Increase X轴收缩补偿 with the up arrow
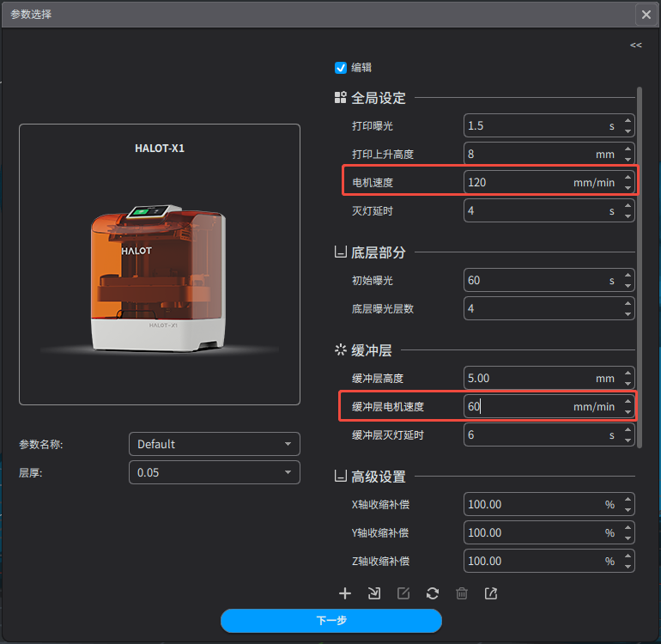Screen dimensions: 661x644 coord(628,499)
